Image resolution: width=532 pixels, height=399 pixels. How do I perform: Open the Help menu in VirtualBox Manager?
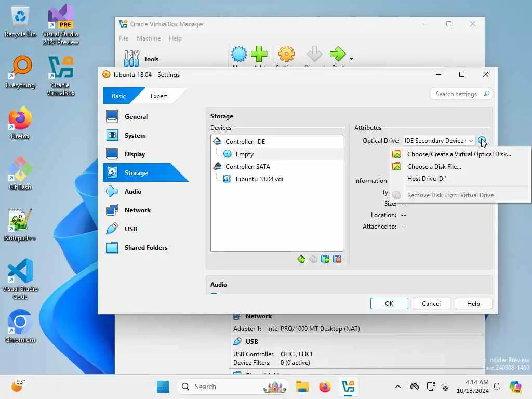click(x=175, y=38)
